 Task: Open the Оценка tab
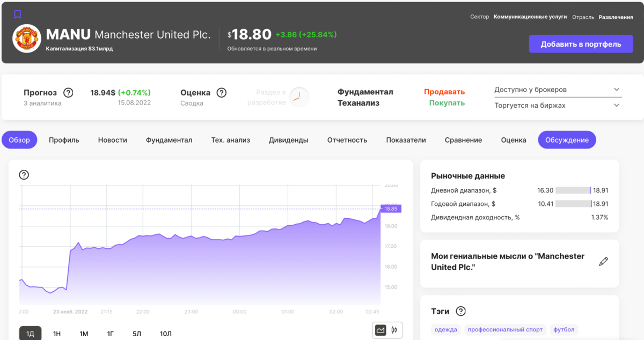pyautogui.click(x=514, y=140)
